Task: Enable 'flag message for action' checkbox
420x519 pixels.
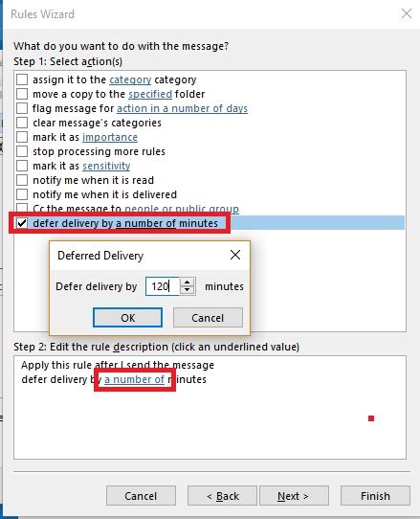Action: coord(22,108)
